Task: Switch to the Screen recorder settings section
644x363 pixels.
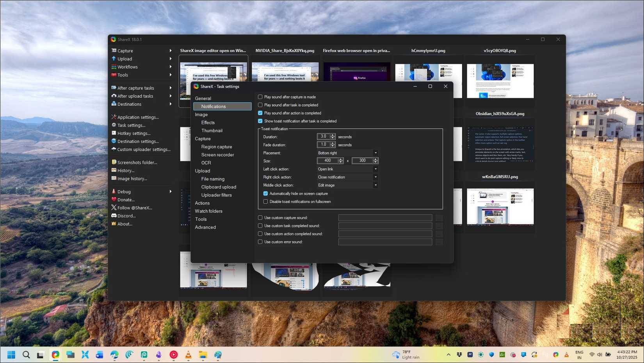Action: tap(218, 155)
